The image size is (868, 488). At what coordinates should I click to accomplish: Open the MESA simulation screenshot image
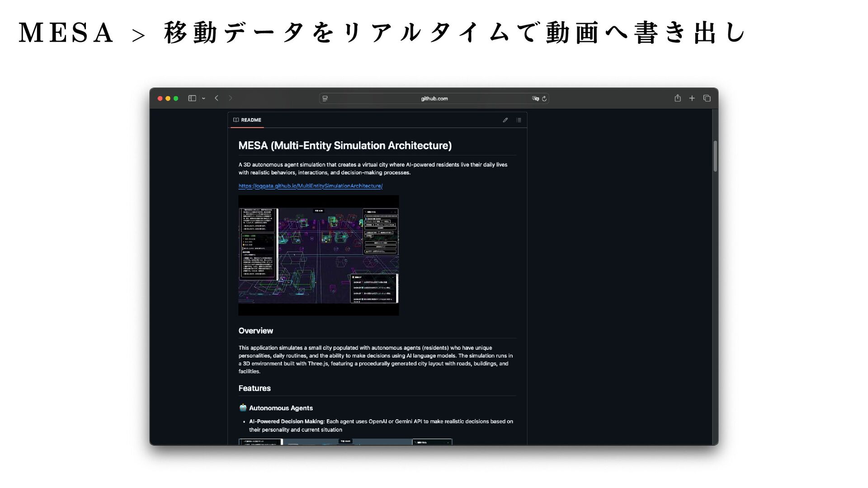point(318,255)
